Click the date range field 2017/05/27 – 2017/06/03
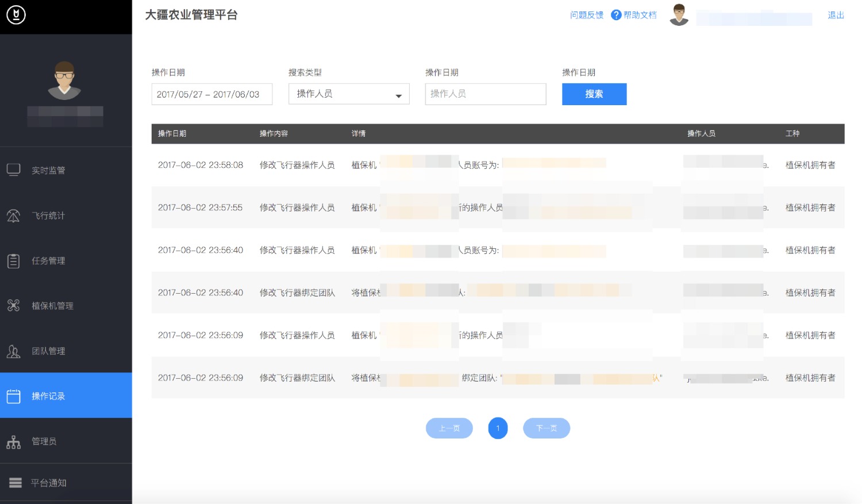Image resolution: width=862 pixels, height=504 pixels. tap(211, 94)
